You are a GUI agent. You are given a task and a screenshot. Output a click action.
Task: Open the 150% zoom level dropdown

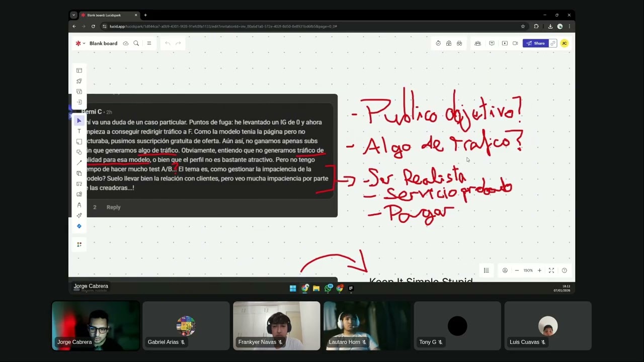pos(528,270)
